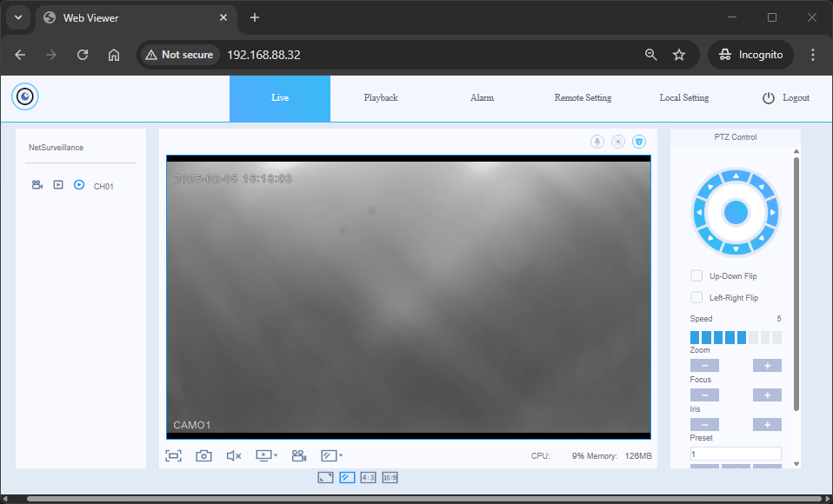Screen dimensions: 833x504
Task: Open the Remote Setting tab
Action: [x=583, y=98]
